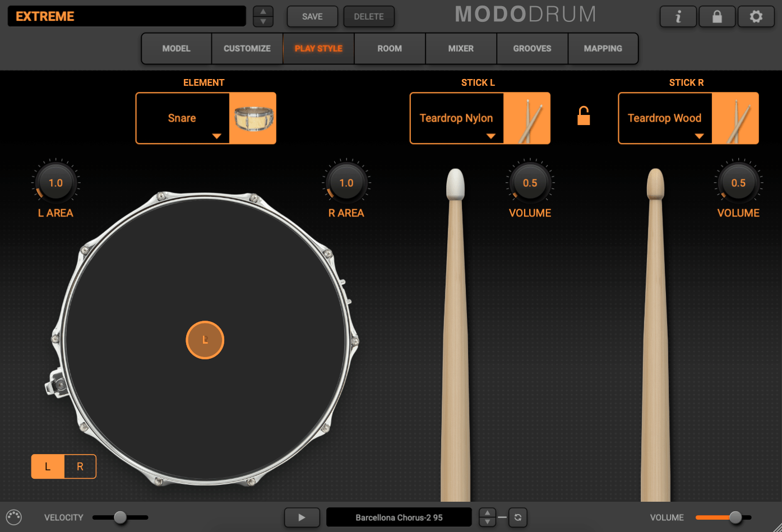
Task: Click the lock icon in top bar
Action: pos(717,17)
